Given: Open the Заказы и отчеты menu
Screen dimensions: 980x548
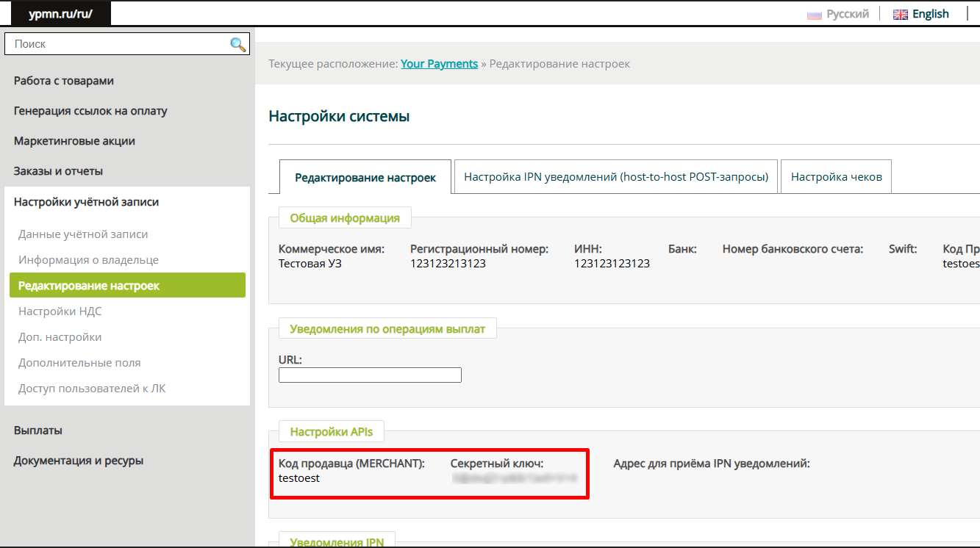Looking at the screenshot, I should (x=58, y=171).
